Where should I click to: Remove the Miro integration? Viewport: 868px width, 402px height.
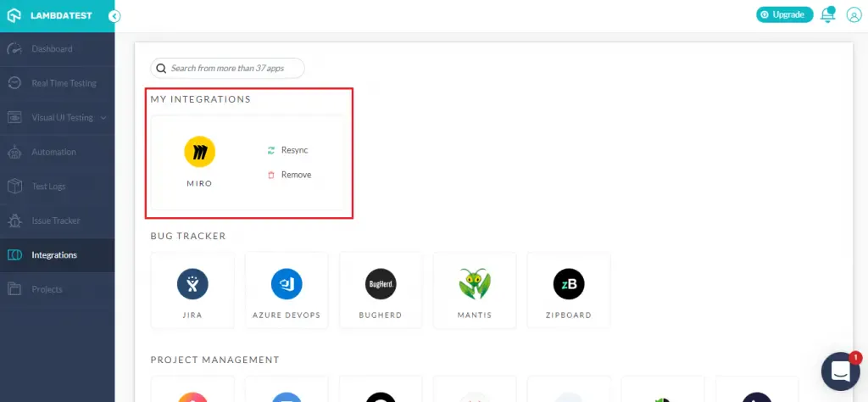(290, 175)
